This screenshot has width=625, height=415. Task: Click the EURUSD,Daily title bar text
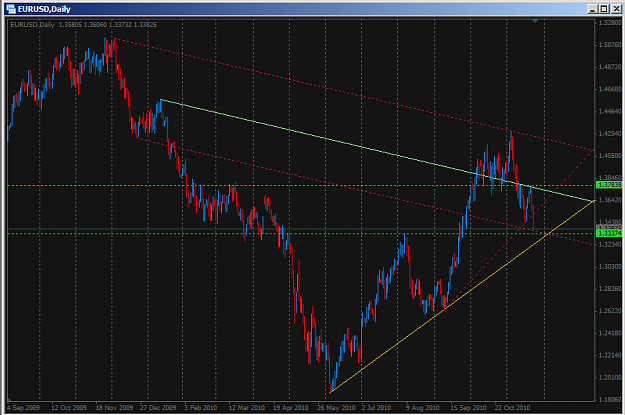(44, 9)
